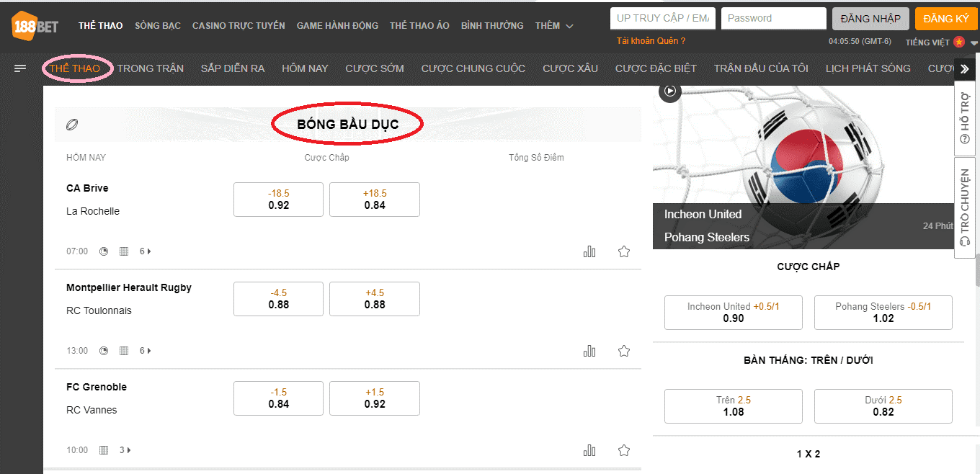
Task: Open GAME HÀNH ĐỘNG menu item
Action: tap(337, 26)
